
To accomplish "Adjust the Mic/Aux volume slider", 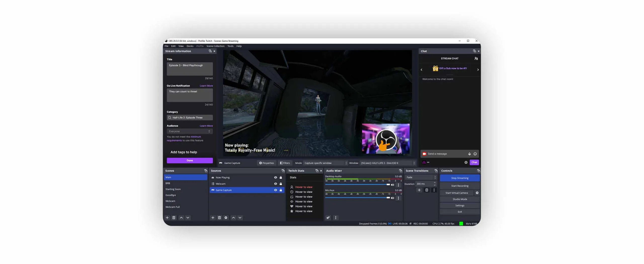I will pyautogui.click(x=388, y=198).
